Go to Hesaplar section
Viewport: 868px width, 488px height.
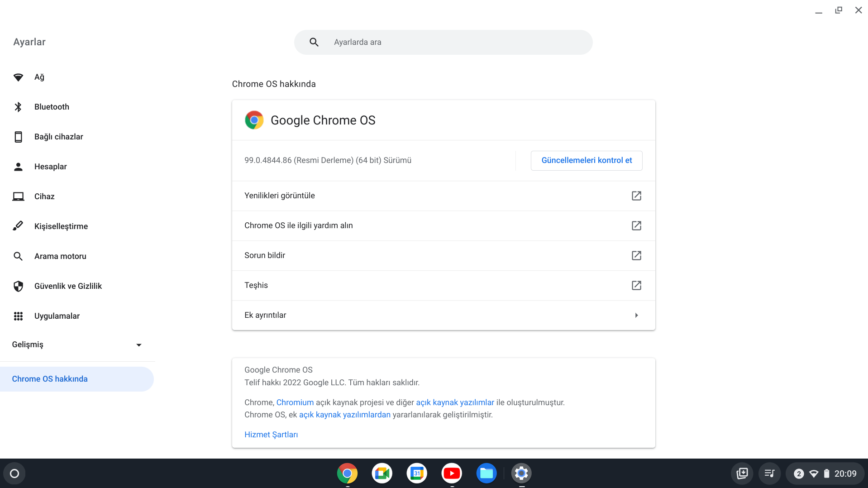coord(77,167)
